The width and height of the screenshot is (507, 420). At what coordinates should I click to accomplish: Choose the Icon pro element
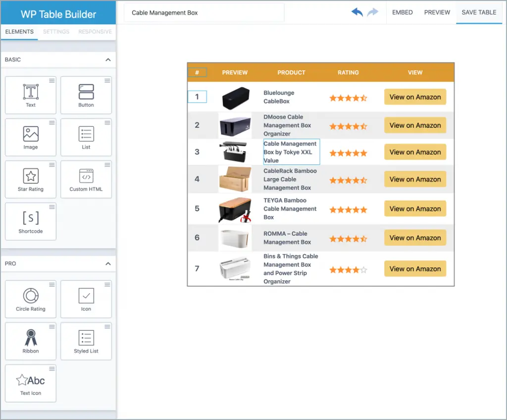[x=86, y=299]
